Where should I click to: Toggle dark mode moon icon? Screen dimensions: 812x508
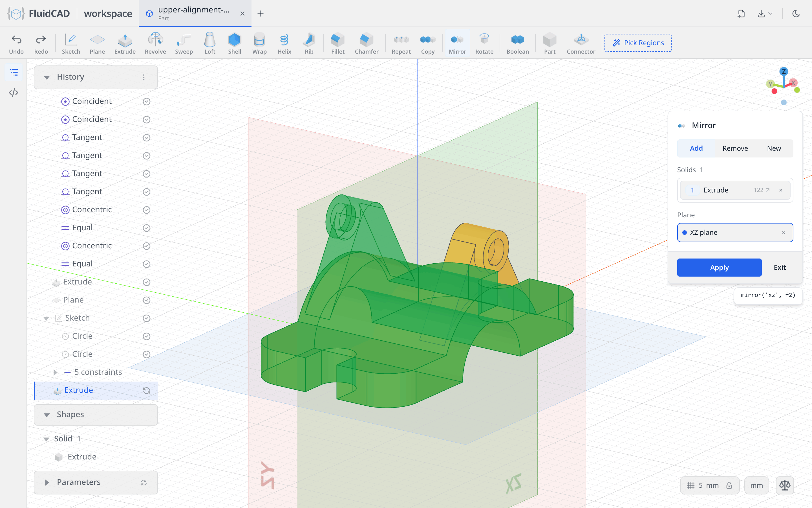(x=796, y=14)
